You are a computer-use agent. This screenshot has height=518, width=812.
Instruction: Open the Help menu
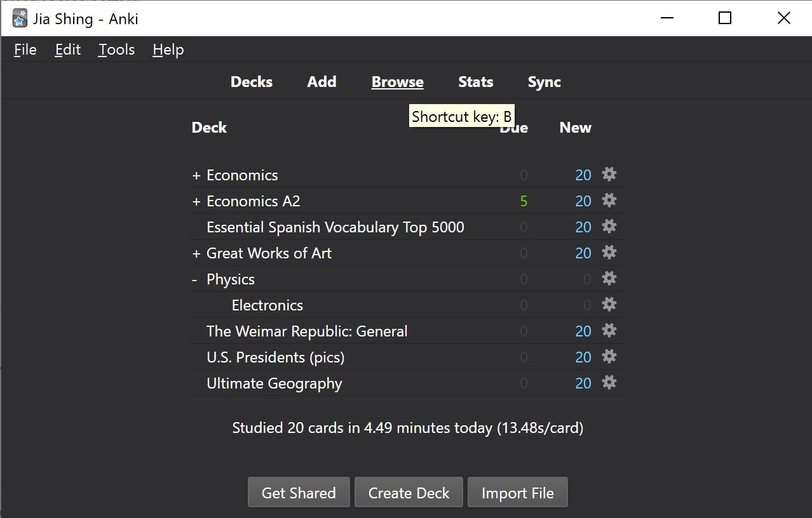pyautogui.click(x=168, y=50)
